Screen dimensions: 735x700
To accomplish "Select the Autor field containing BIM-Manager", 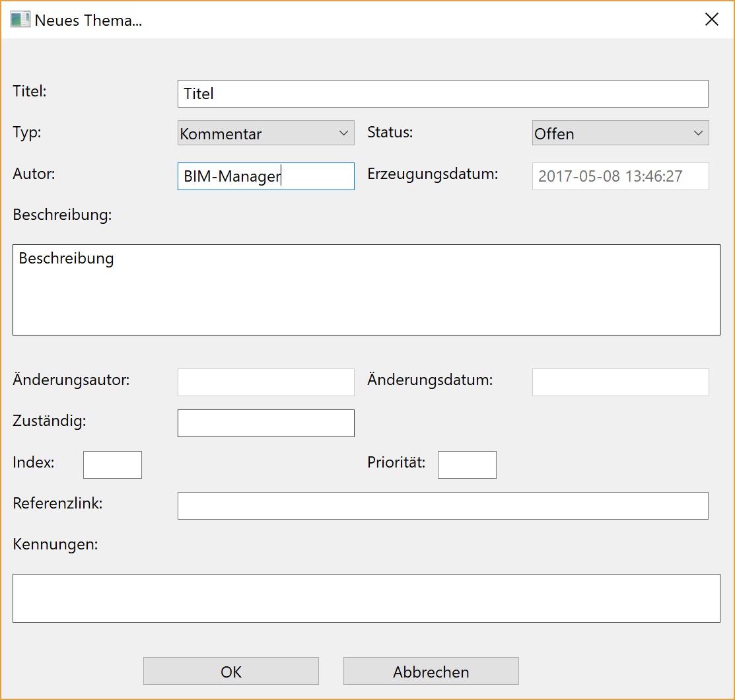I will coord(265,176).
